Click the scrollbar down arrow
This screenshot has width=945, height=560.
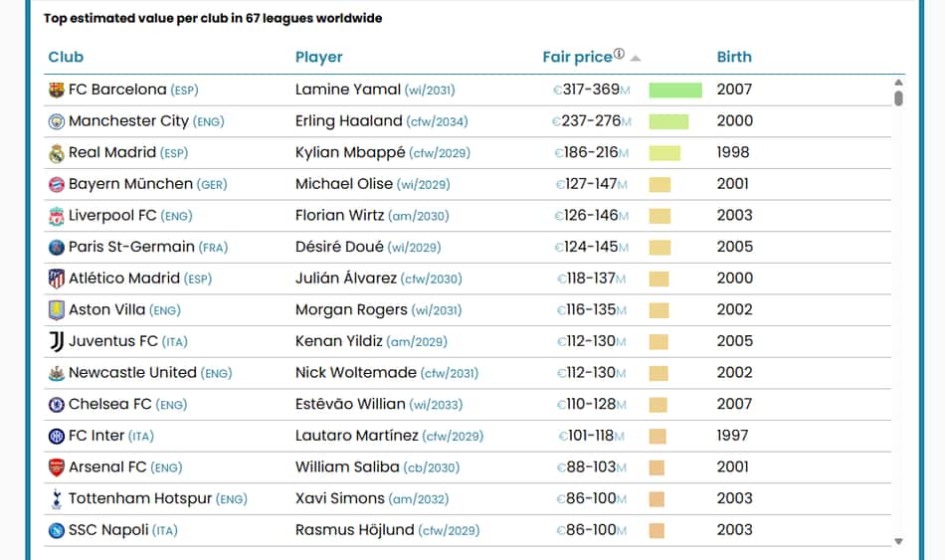point(898,541)
